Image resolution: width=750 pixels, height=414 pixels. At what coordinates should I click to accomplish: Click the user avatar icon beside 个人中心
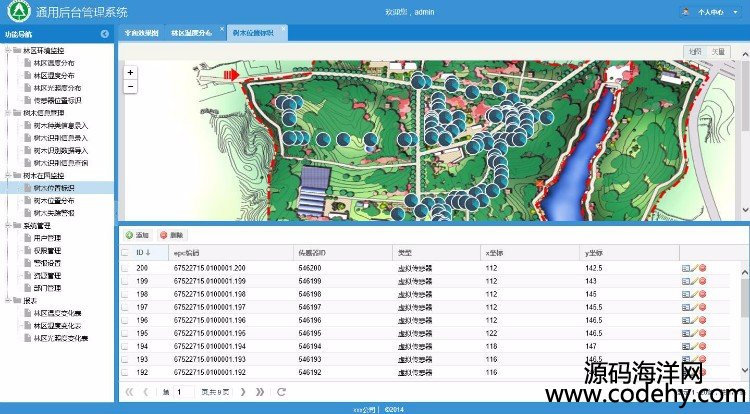pyautogui.click(x=685, y=11)
